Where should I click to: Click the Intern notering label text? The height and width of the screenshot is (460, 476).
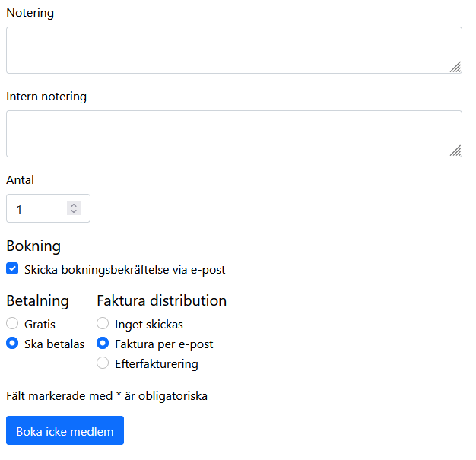(x=46, y=97)
